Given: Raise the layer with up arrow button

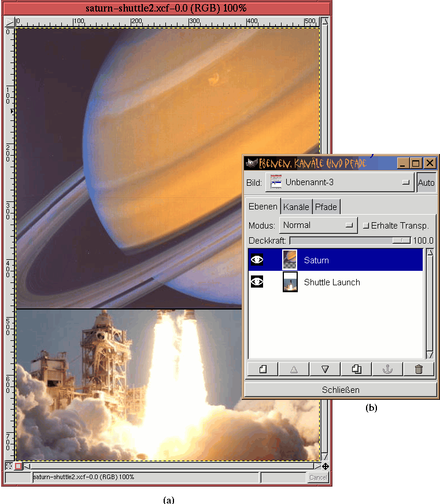Looking at the screenshot, I should click(x=294, y=369).
